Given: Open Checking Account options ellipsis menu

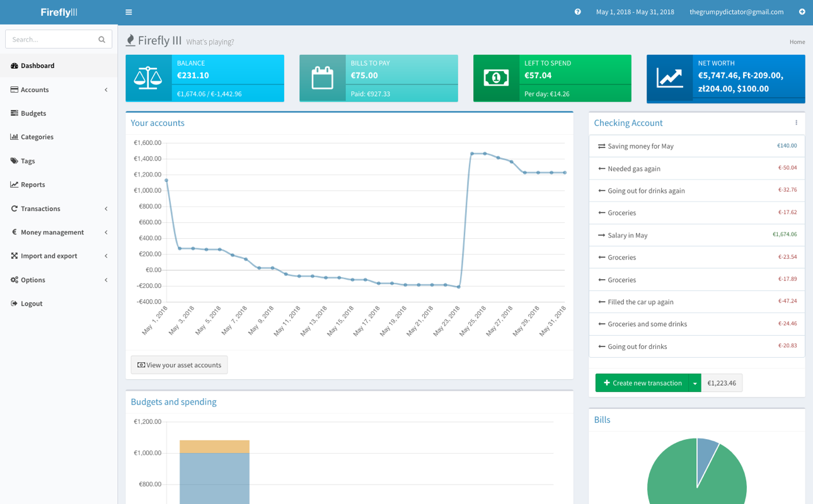Looking at the screenshot, I should 796,123.
